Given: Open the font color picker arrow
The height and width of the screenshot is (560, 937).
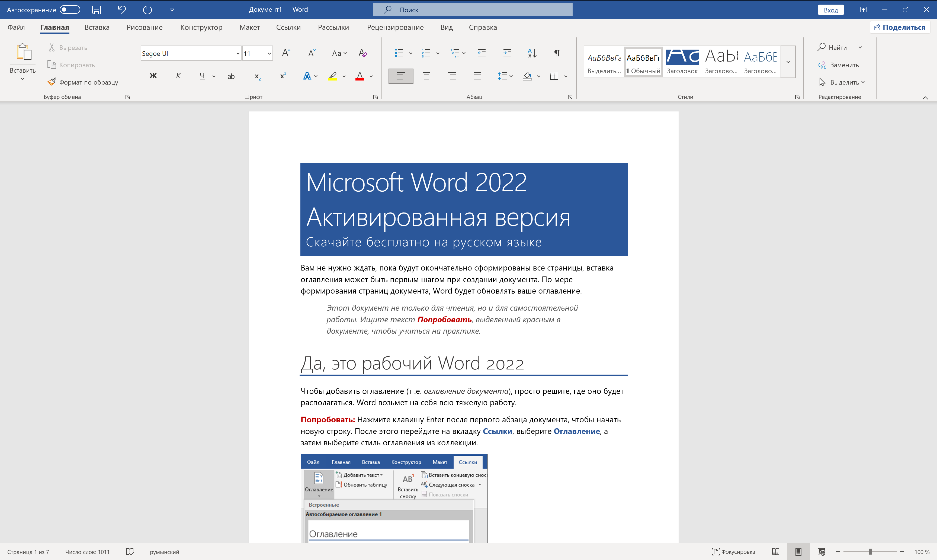Looking at the screenshot, I should tap(371, 76).
